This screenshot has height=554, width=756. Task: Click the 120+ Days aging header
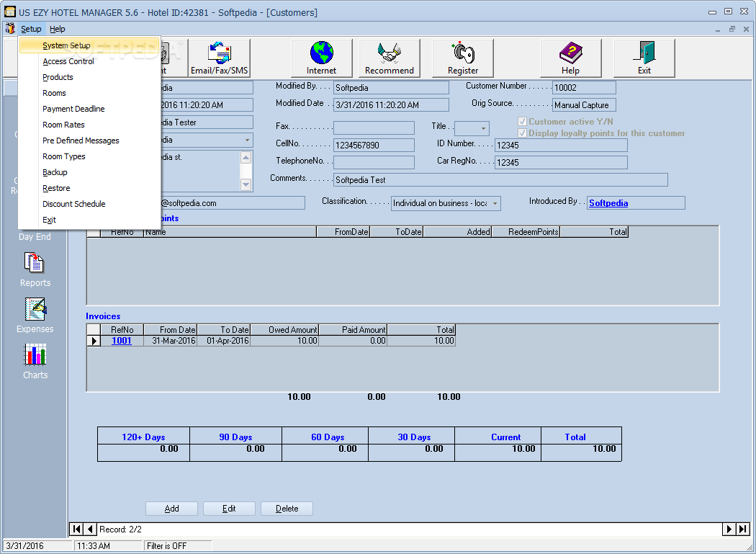(x=143, y=437)
